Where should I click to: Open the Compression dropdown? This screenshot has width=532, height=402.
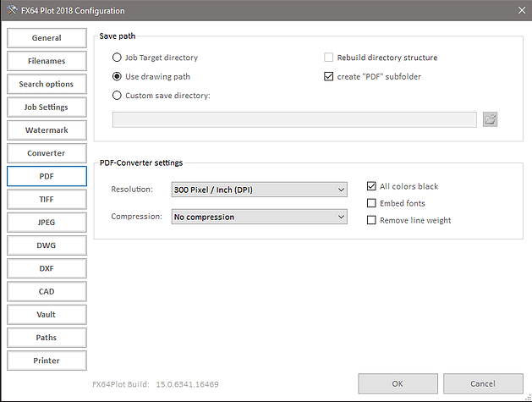(259, 217)
